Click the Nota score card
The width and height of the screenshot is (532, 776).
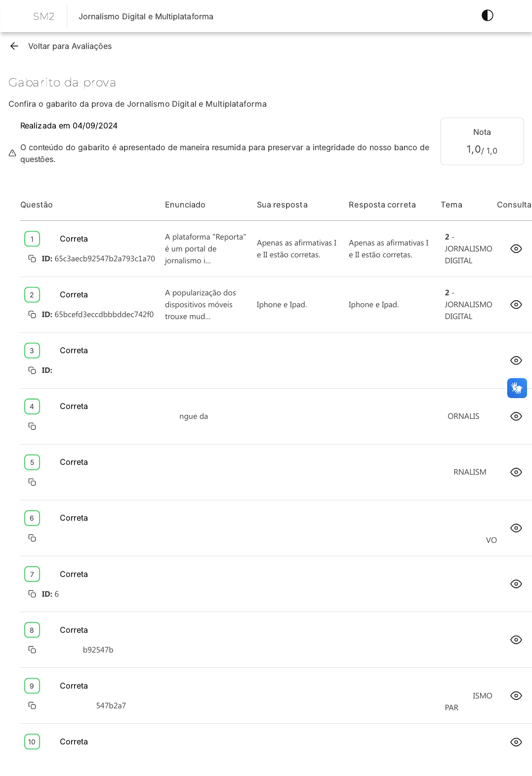[482, 141]
